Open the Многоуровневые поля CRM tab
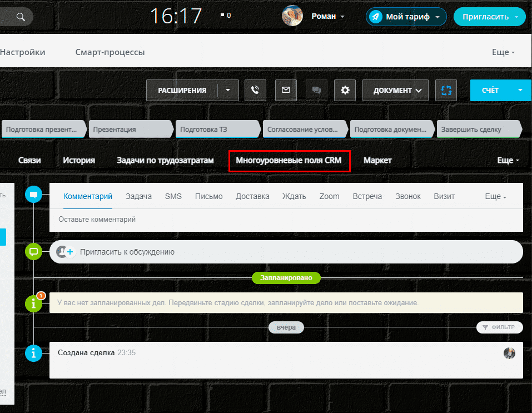Viewport: 532px width, 413px height. coord(289,161)
